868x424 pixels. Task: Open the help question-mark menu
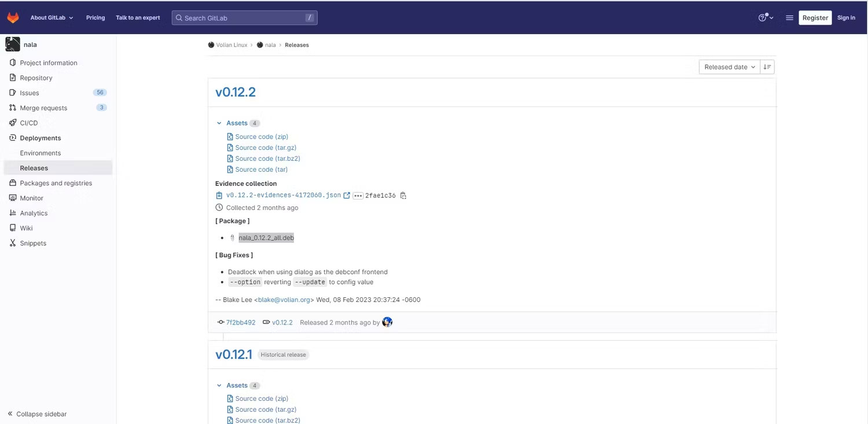[x=766, y=17]
